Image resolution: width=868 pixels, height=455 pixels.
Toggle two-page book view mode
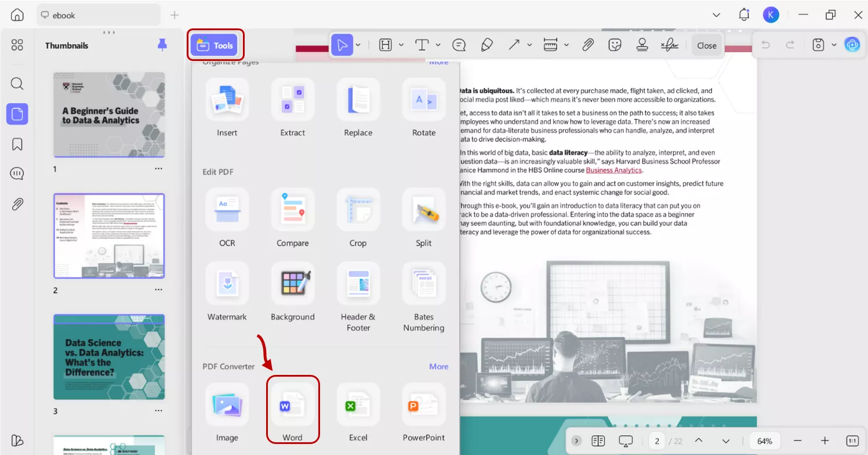pyautogui.click(x=598, y=440)
